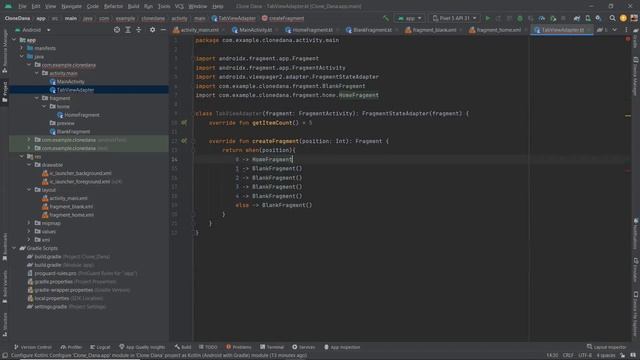The image size is (640, 360).
Task: Open the Gradle tab in editor tab strip
Action: pyautogui.click(x=602, y=30)
